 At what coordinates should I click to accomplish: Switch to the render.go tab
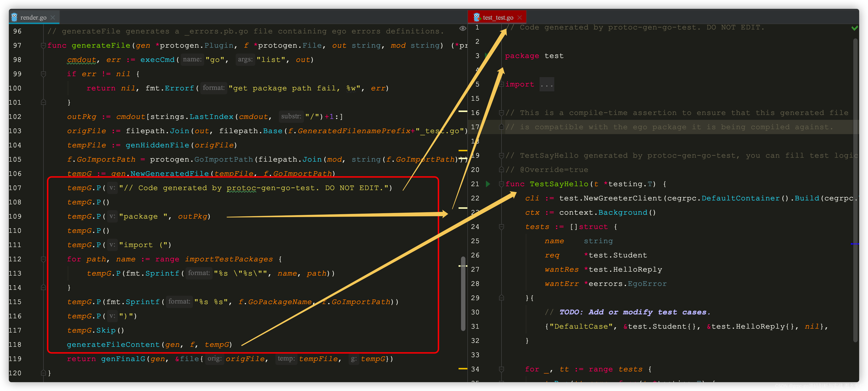(33, 17)
